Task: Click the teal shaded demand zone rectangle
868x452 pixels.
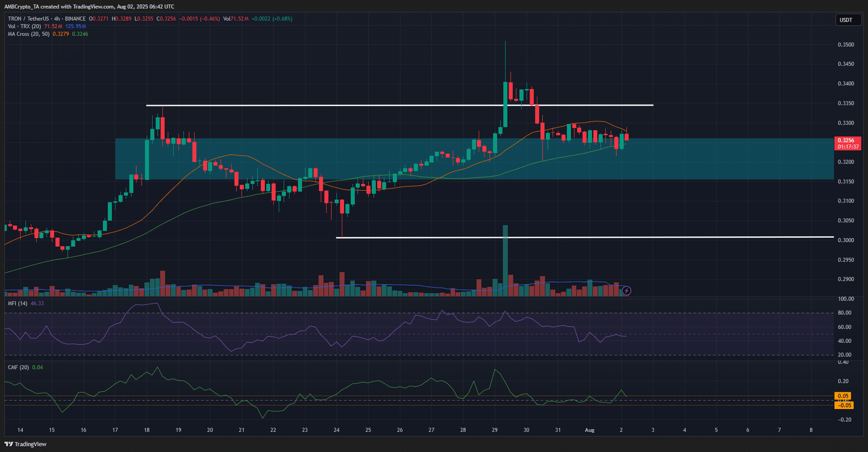Action: tap(705, 163)
